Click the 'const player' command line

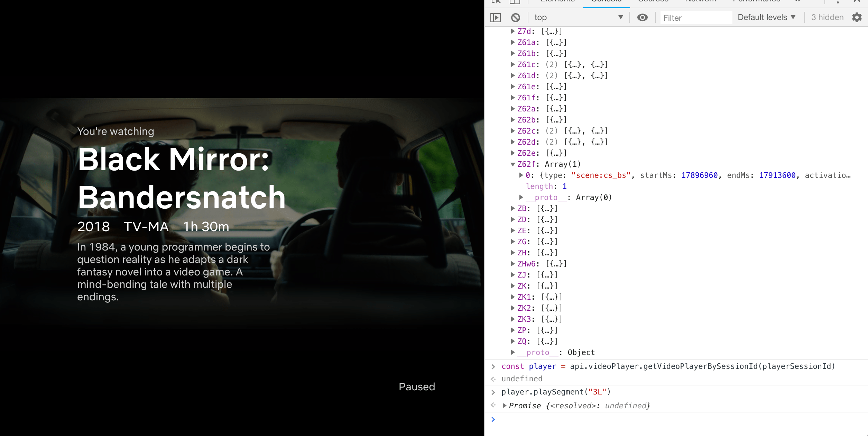pos(668,366)
